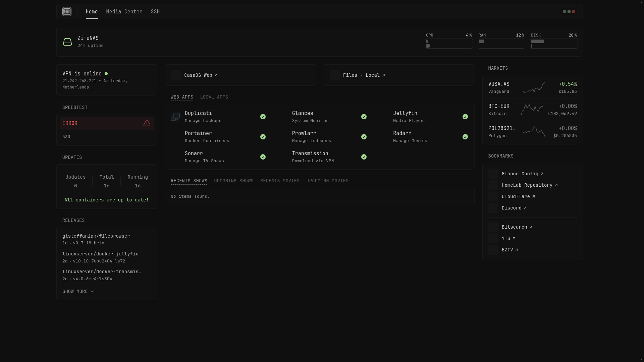
Task: Click the YTS bookmark icon
Action: click(493, 238)
